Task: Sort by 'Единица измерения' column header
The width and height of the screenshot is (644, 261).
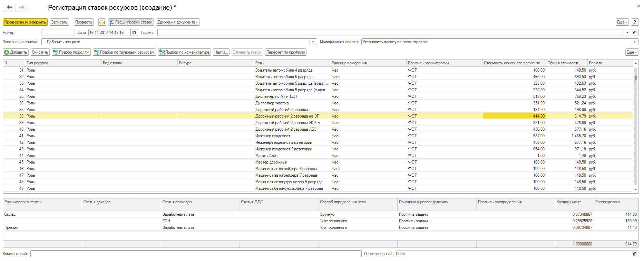Action: [x=368, y=63]
